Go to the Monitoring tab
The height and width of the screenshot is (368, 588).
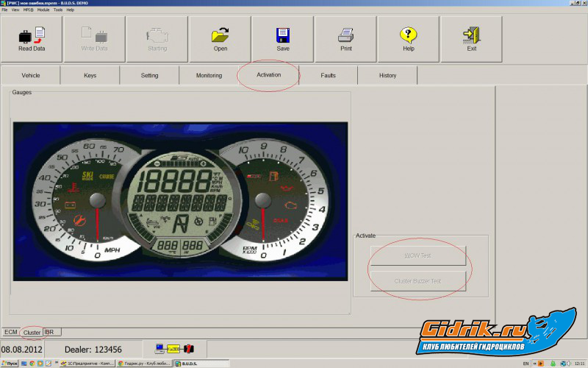(x=209, y=75)
